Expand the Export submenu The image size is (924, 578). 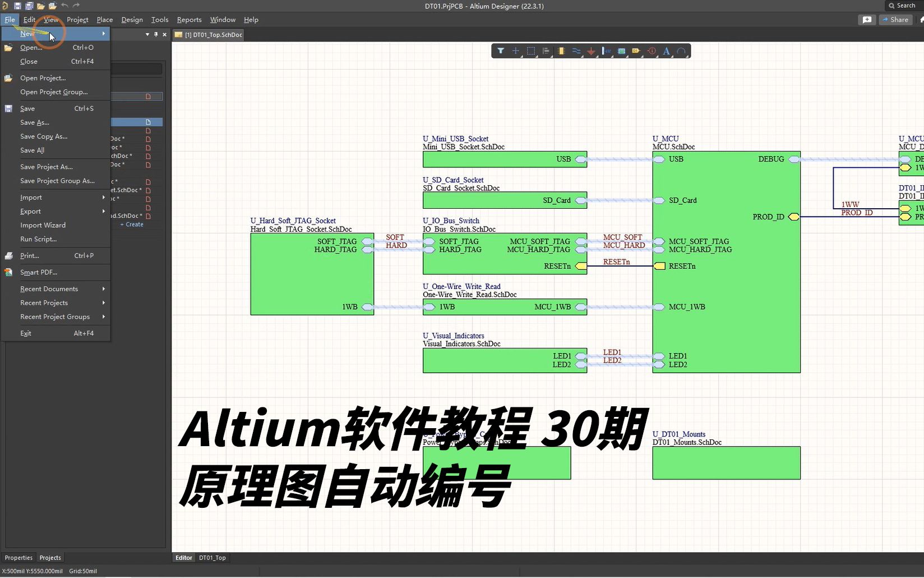click(x=56, y=212)
